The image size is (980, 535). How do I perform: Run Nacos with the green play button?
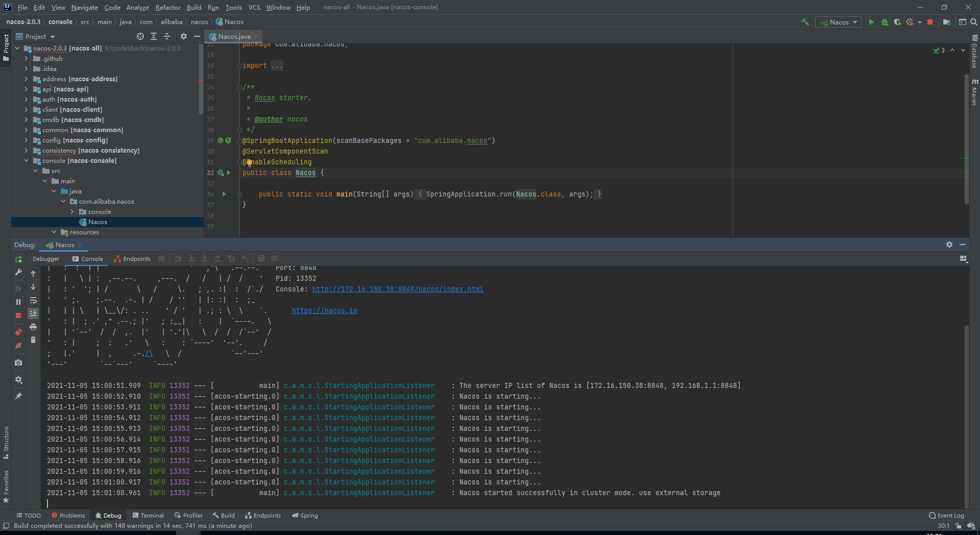click(871, 22)
